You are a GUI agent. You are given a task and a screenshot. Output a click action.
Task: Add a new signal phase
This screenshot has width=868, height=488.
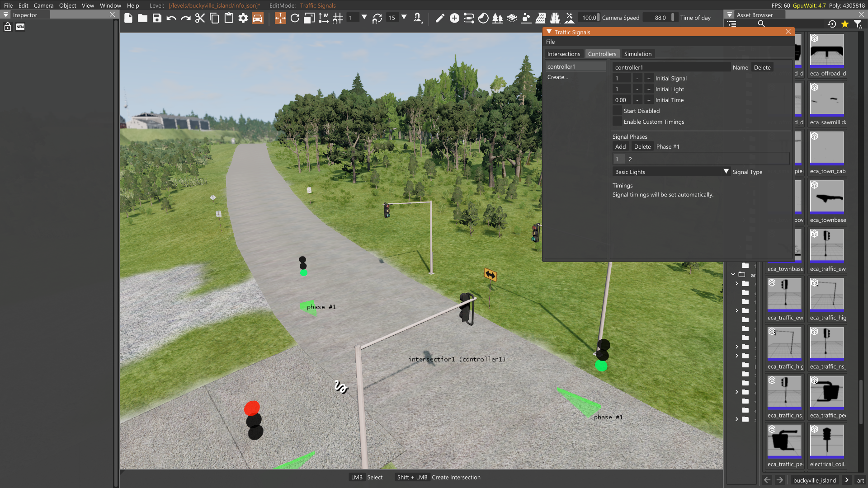pos(621,146)
